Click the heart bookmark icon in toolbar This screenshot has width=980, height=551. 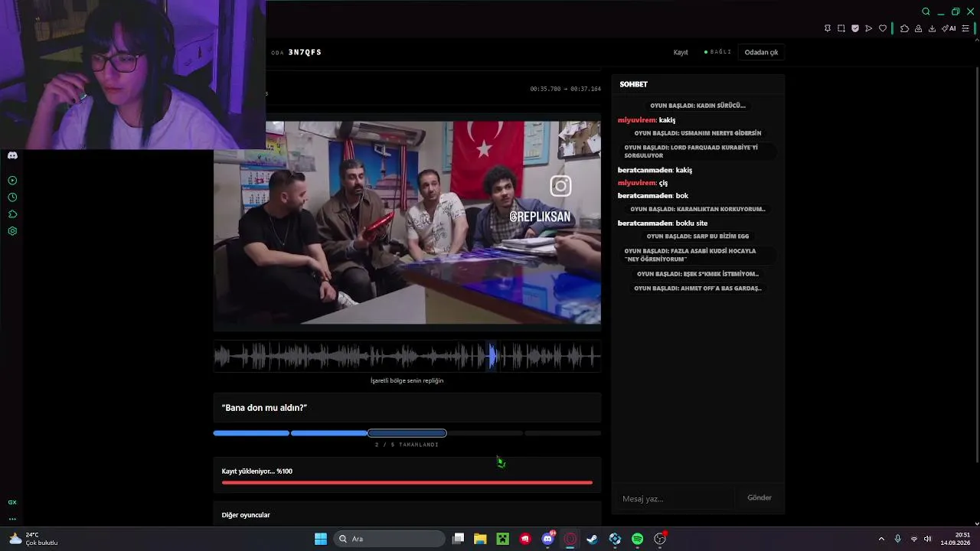click(882, 28)
